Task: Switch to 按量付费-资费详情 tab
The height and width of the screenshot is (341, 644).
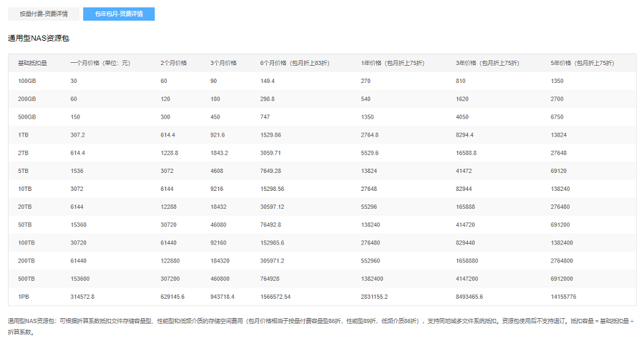Action: (44, 14)
